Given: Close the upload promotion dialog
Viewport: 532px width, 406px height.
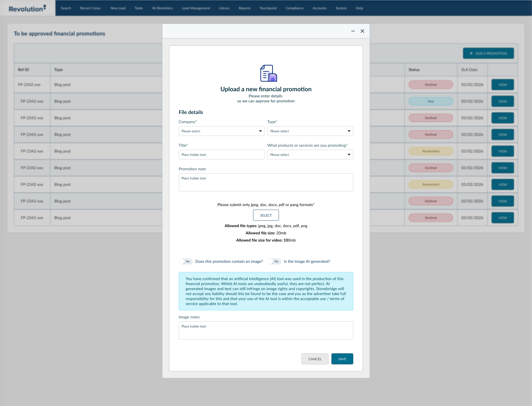Looking at the screenshot, I should coord(362,31).
